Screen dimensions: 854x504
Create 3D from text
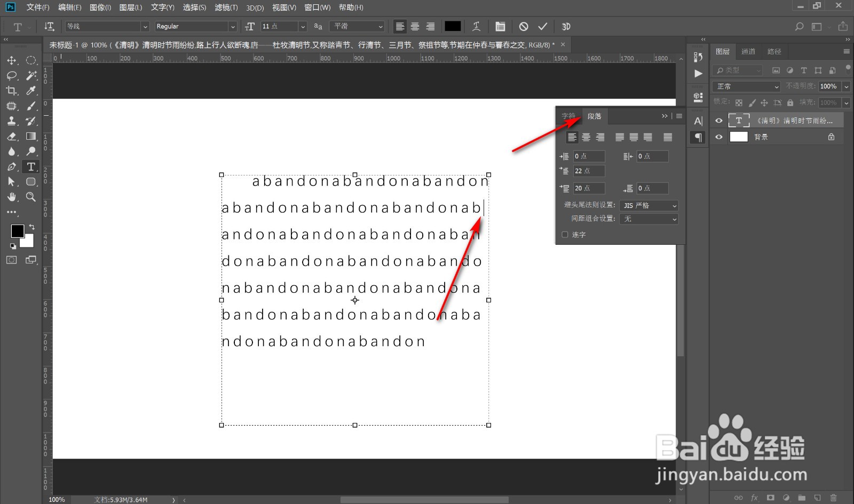click(566, 26)
